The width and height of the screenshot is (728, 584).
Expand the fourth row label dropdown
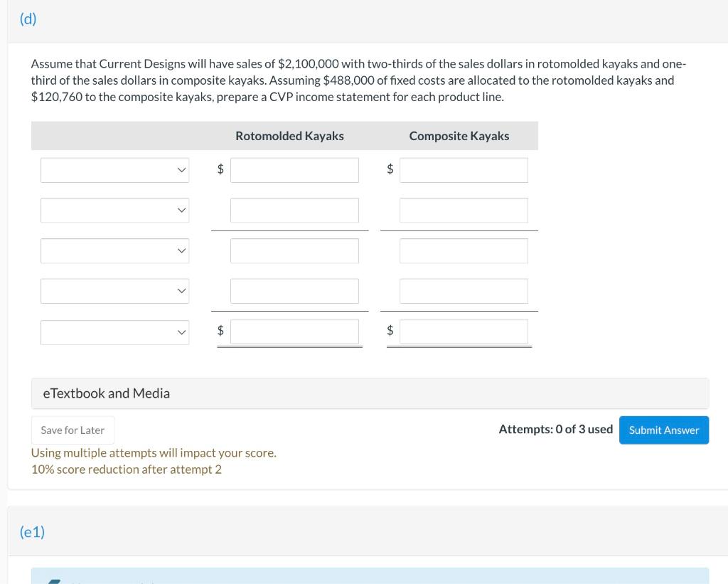(114, 291)
